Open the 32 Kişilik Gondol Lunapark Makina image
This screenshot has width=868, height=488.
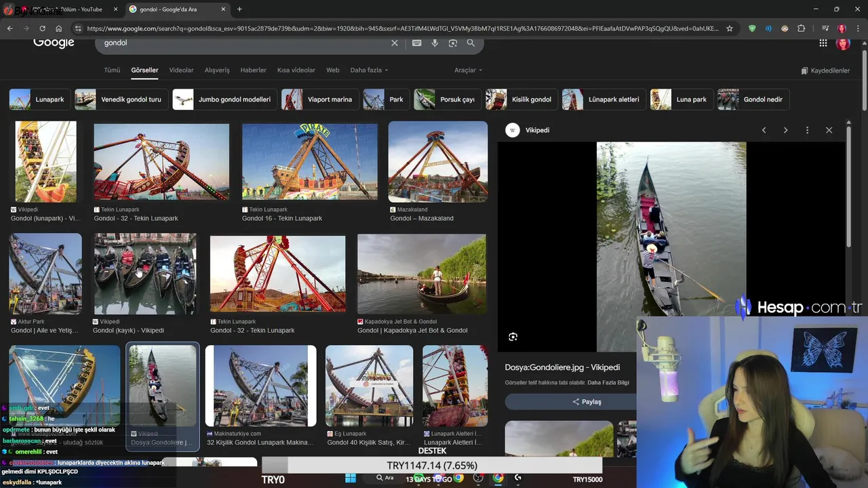point(261,386)
